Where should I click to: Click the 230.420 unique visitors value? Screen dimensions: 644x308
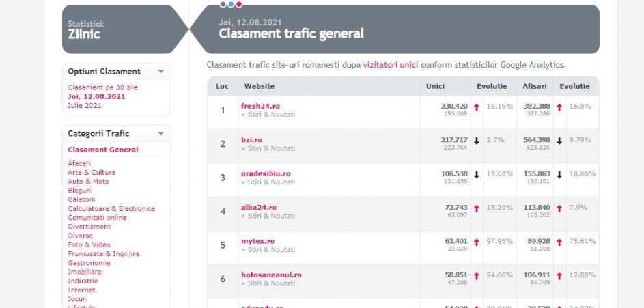pos(454,107)
